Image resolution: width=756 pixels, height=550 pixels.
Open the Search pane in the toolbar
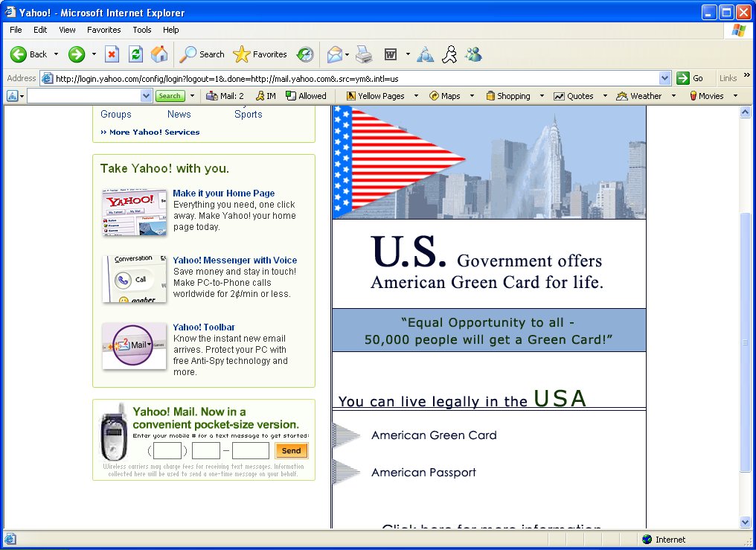[202, 54]
